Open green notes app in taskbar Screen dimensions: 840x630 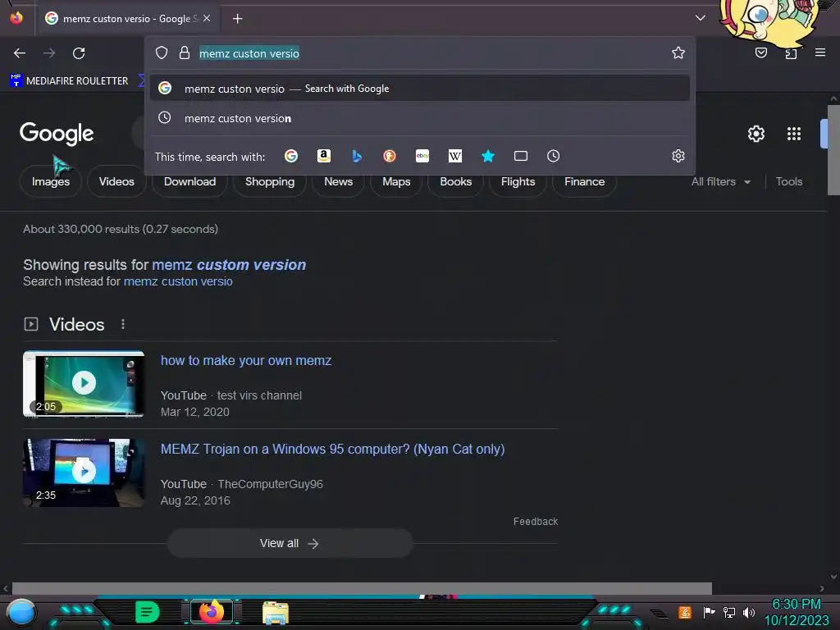[147, 612]
